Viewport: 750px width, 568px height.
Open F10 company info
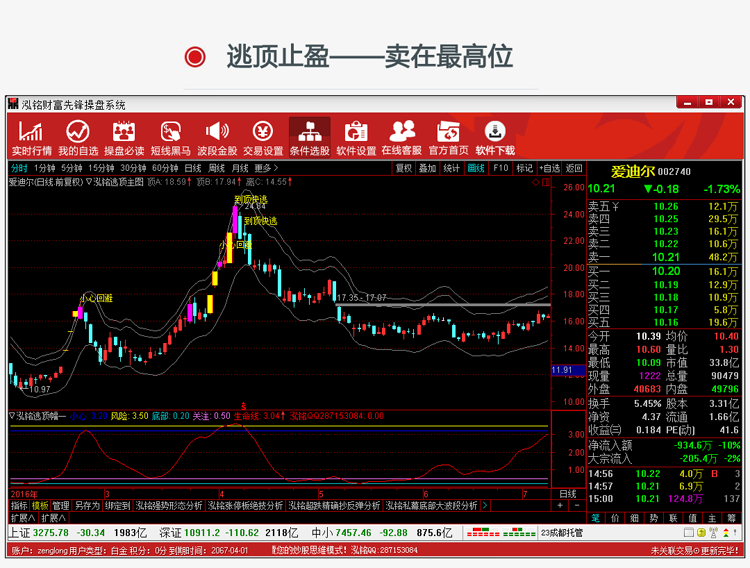(x=500, y=168)
